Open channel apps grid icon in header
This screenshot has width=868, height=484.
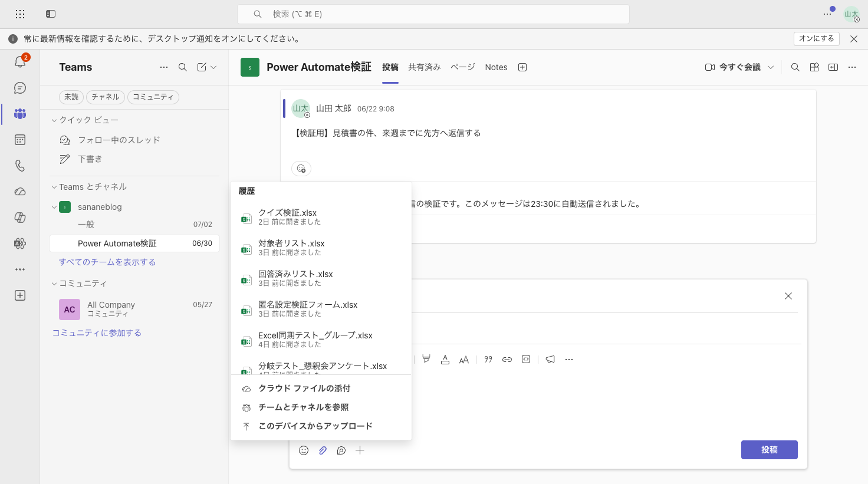point(814,67)
